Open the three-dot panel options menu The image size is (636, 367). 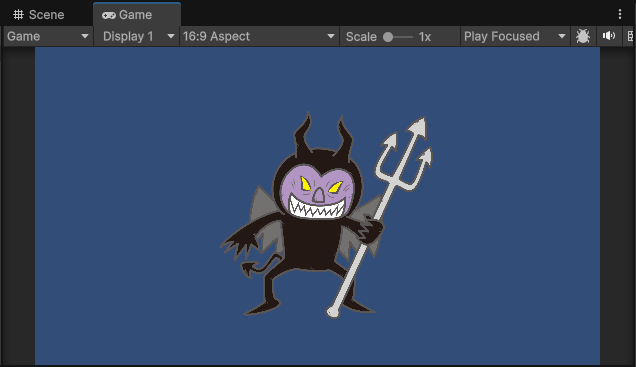tap(620, 14)
